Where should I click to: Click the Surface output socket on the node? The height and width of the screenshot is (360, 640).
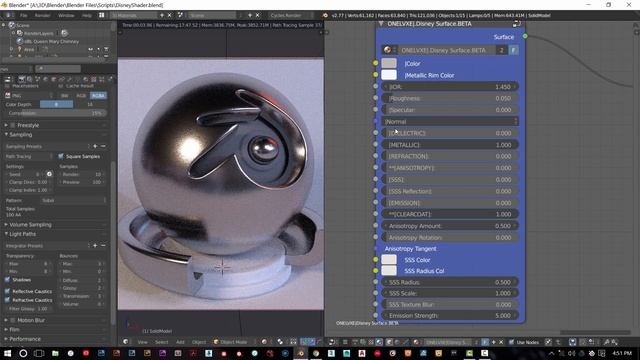[525, 36]
